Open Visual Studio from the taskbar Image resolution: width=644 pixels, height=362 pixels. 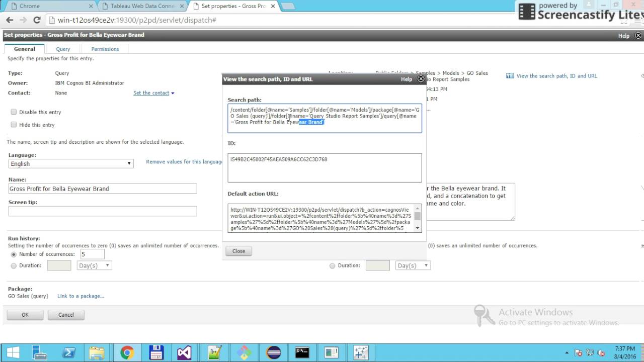184,352
